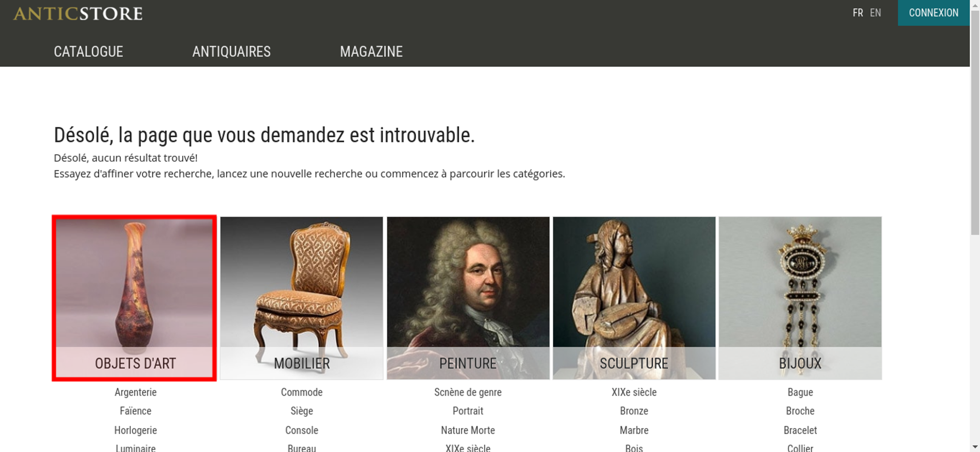
Task: Open the Bijoux brooch thumbnail
Action: pyautogui.click(x=800, y=298)
